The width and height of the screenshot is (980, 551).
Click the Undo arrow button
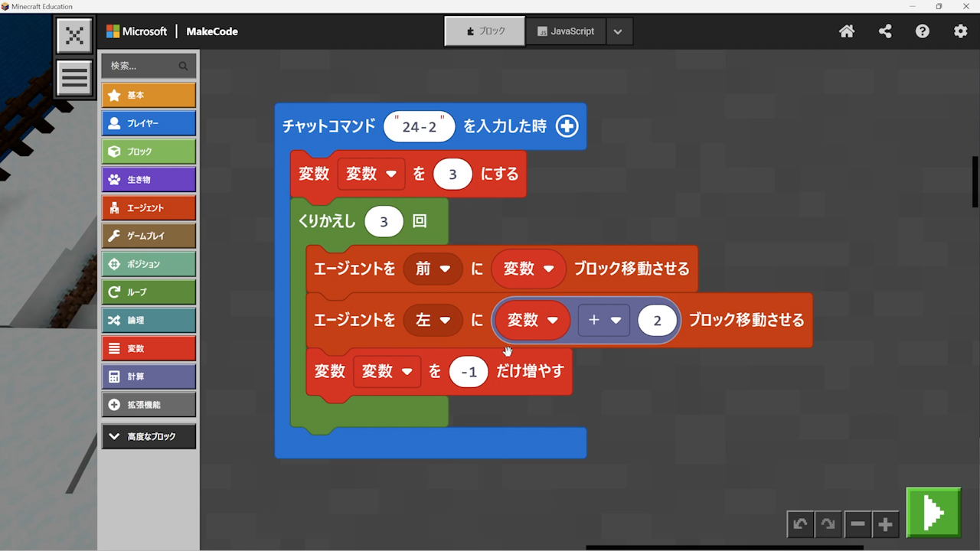(x=800, y=524)
